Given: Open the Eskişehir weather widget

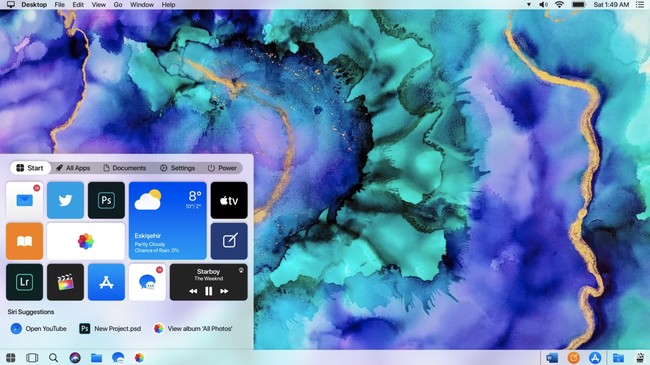Looking at the screenshot, I should point(167,221).
